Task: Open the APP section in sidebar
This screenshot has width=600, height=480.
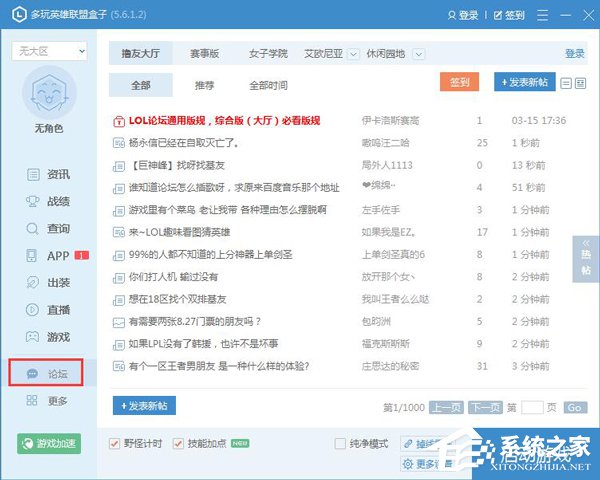Action: tap(48, 256)
